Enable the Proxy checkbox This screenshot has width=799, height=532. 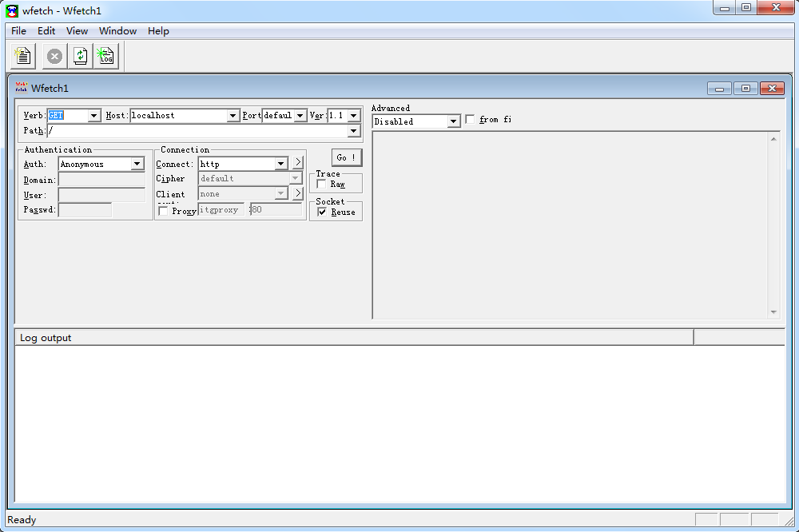coord(163,210)
